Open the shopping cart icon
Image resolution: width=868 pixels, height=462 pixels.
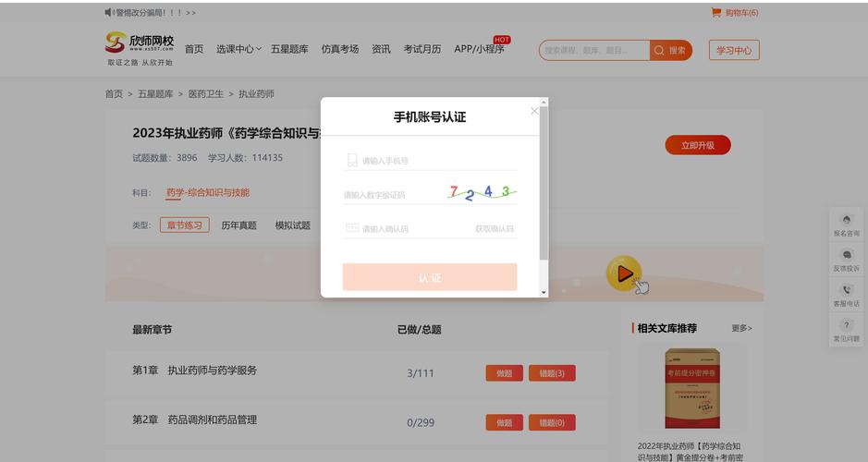pos(715,12)
